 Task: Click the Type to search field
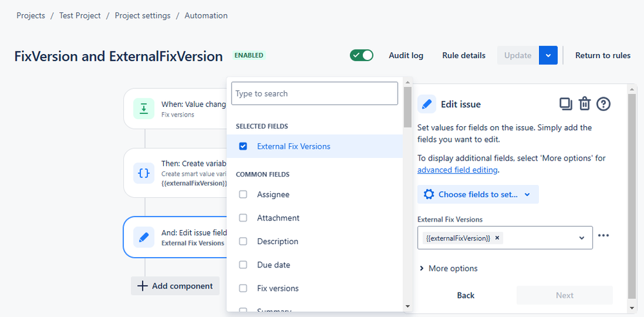coord(315,93)
